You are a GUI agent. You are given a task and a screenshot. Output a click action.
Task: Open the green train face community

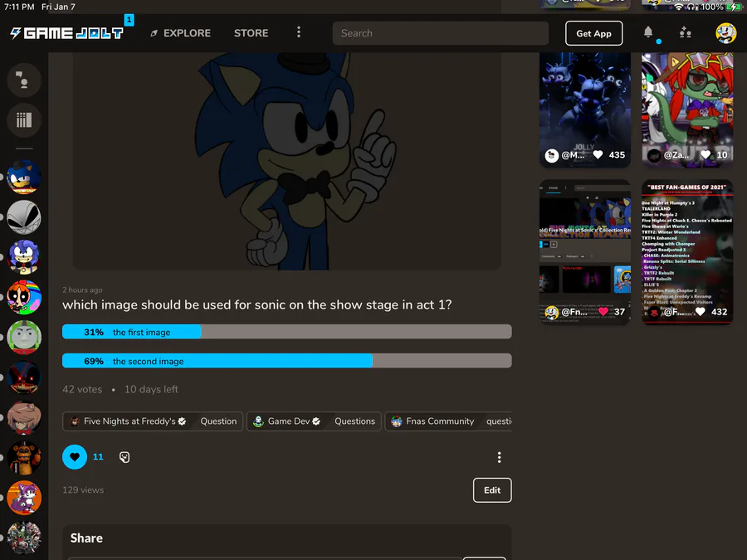tap(24, 337)
